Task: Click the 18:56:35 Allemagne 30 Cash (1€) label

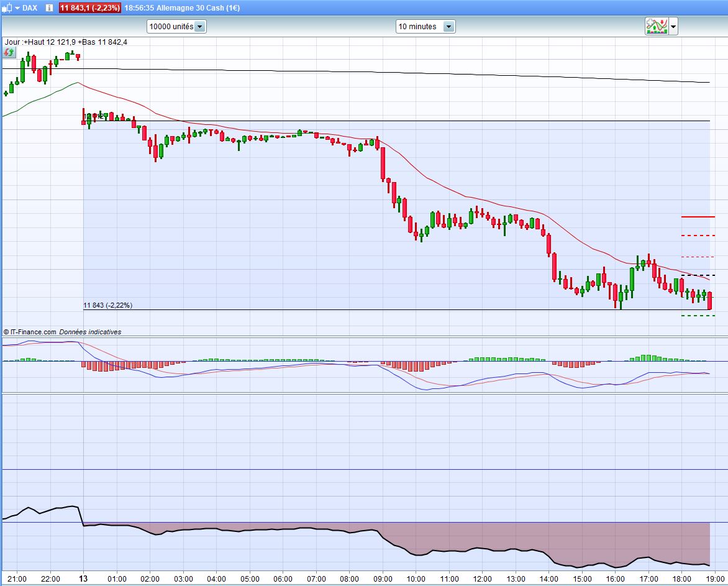Action: (x=182, y=8)
